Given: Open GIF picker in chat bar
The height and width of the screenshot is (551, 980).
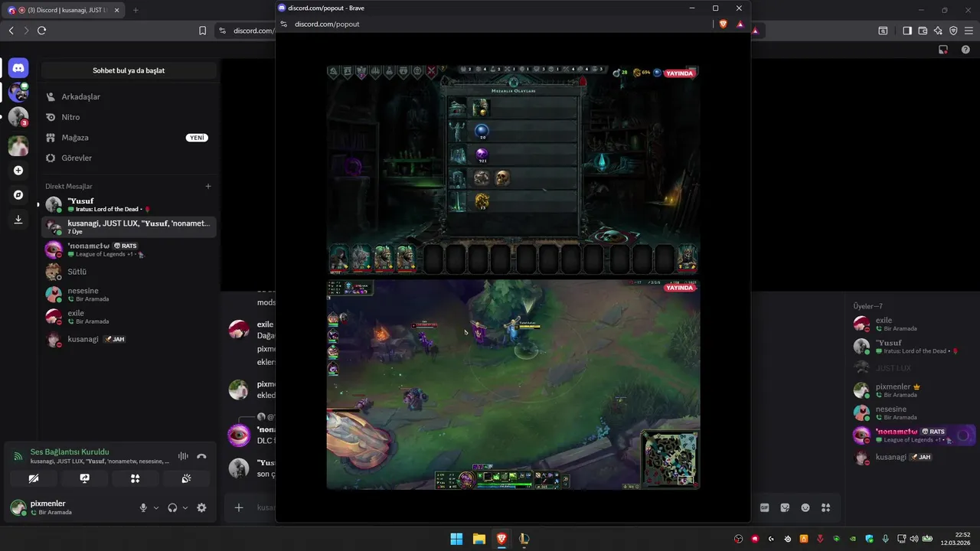Looking at the screenshot, I should click(765, 507).
